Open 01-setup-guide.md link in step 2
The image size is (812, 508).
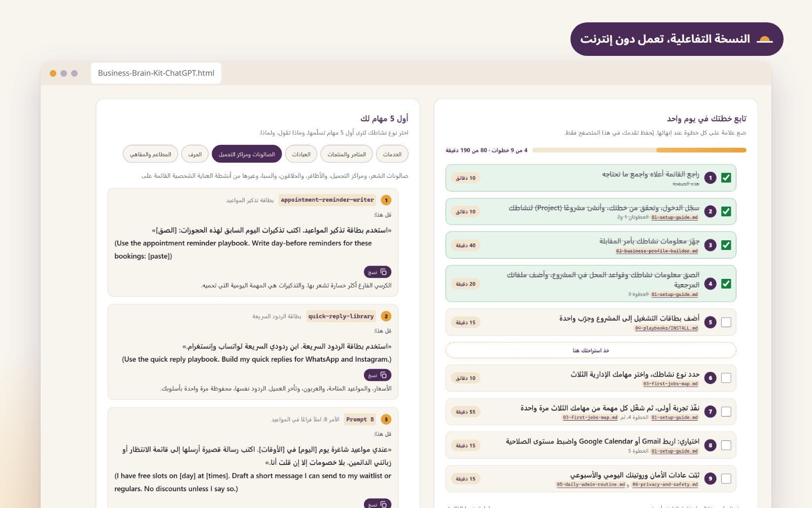[x=674, y=217]
